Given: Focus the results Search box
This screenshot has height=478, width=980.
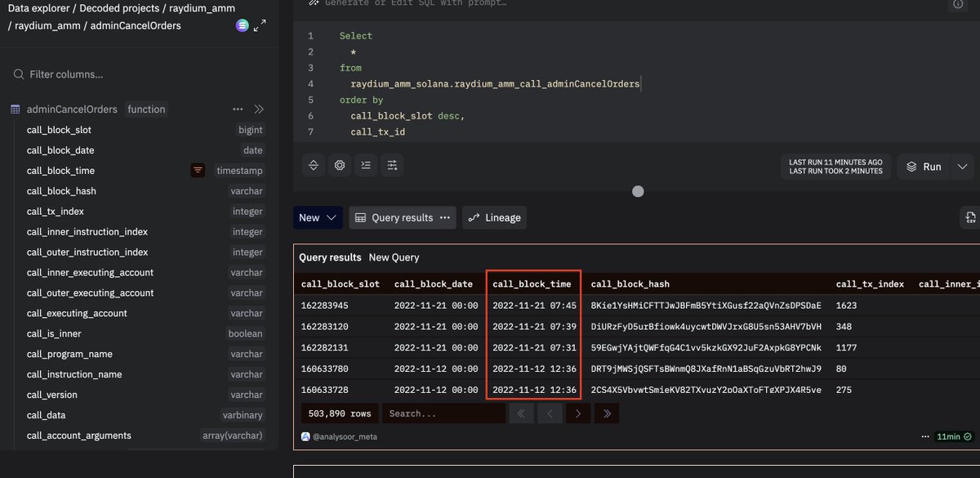Looking at the screenshot, I should click(x=443, y=413).
